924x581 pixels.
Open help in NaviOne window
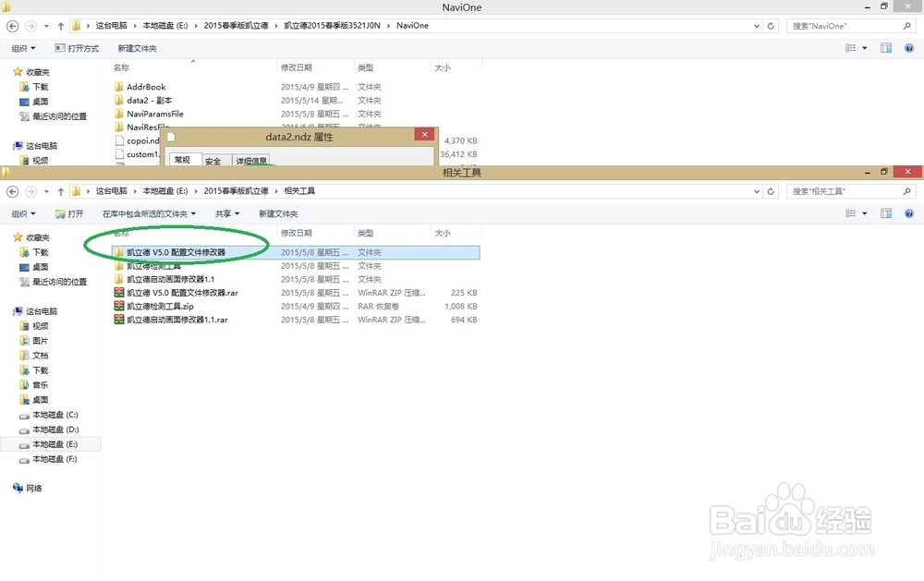tap(908, 48)
